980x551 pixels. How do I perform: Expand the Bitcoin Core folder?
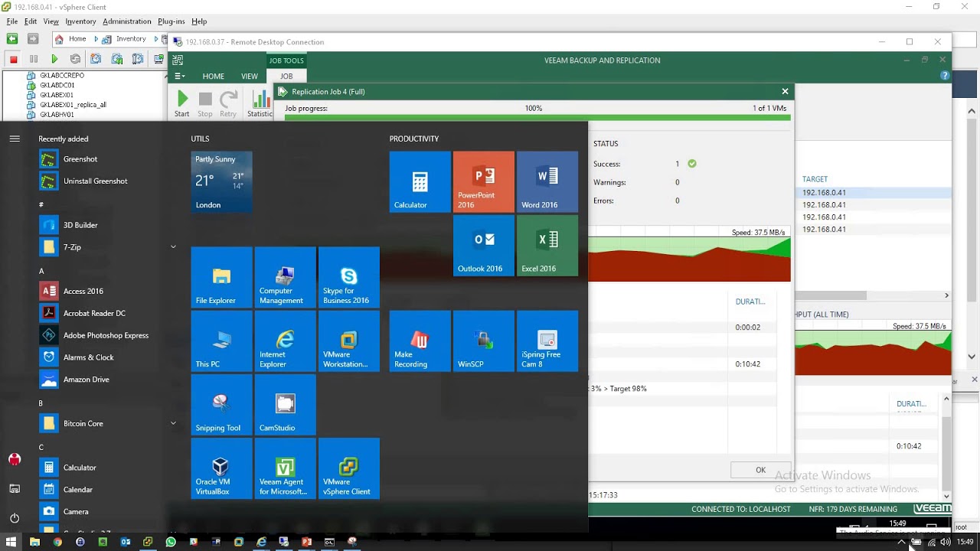click(x=173, y=423)
